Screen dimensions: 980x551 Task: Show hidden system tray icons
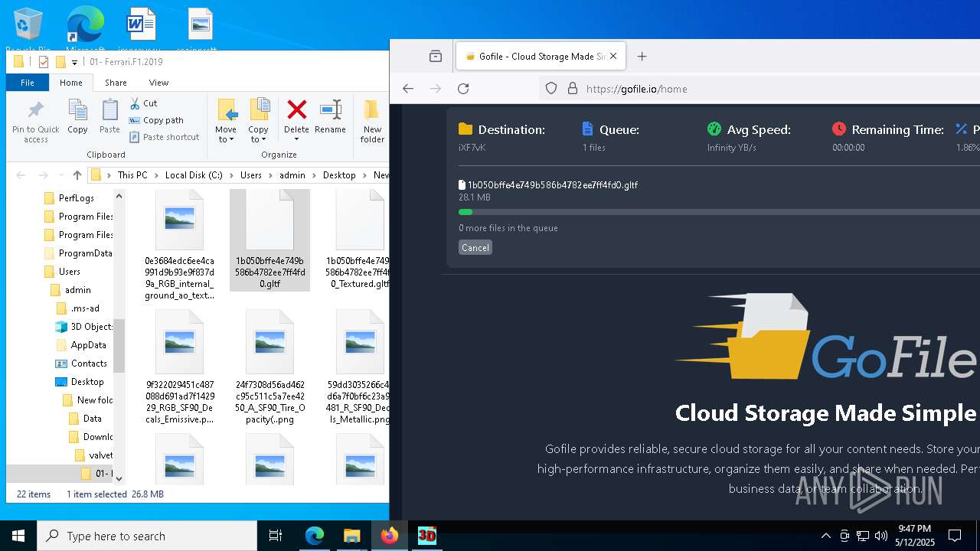[825, 536]
